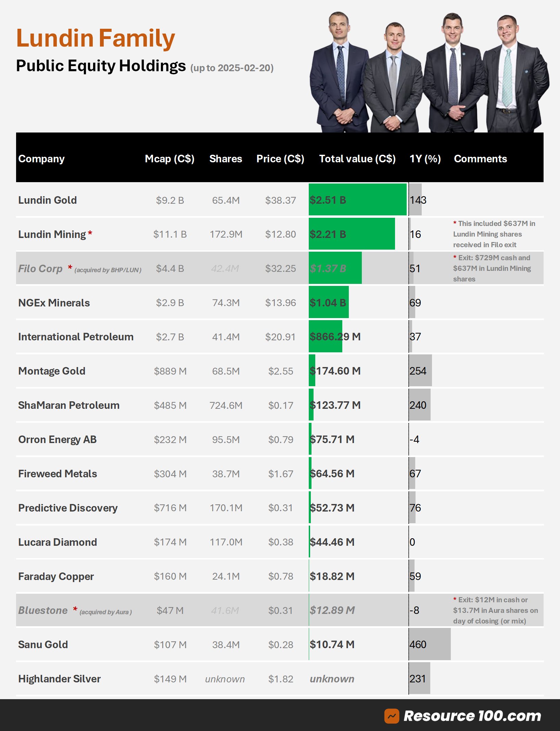
Task: Click the $75.71 M total value
Action: tap(332, 440)
